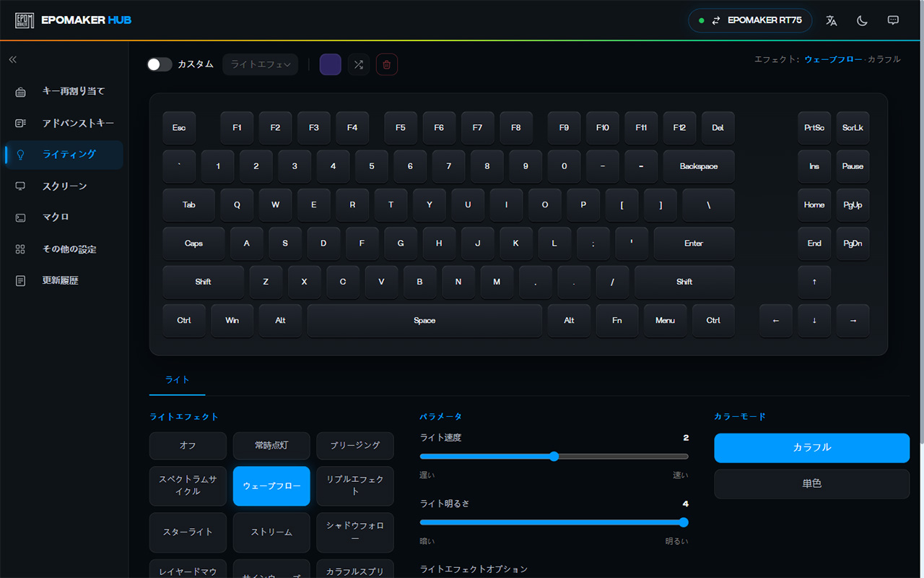Viewport: 924px width, 578px height.
Task: Click the ライト速度 slider
Action: coord(554,457)
